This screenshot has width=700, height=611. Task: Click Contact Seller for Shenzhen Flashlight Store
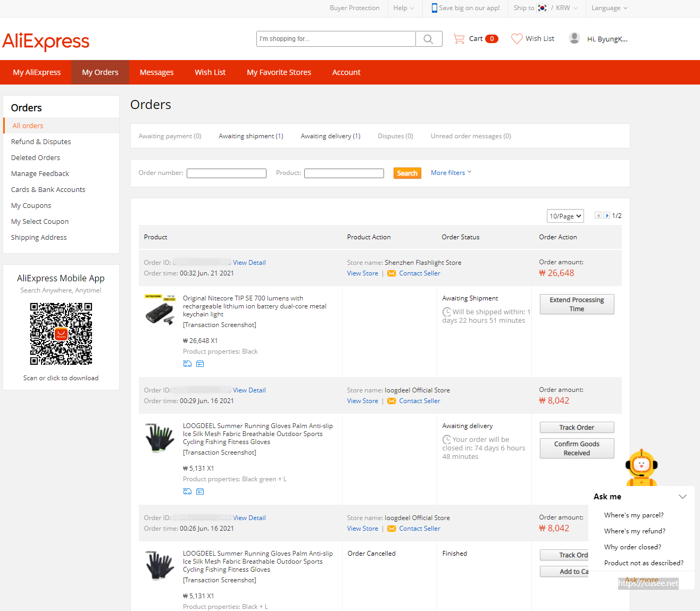(x=420, y=273)
